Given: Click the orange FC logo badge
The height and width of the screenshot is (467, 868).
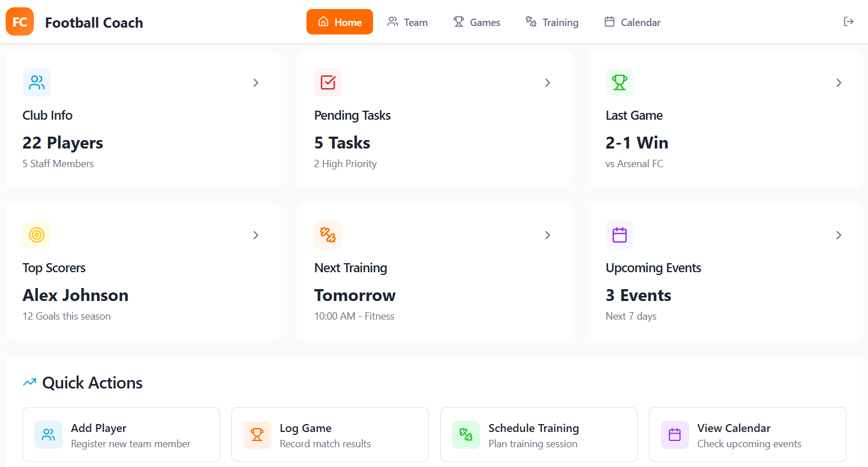Looking at the screenshot, I should [20, 21].
